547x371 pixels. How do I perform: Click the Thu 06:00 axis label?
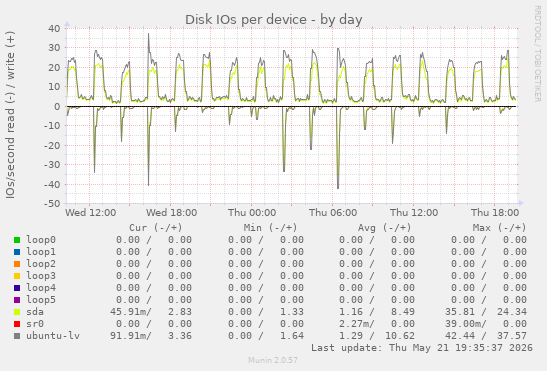(333, 213)
